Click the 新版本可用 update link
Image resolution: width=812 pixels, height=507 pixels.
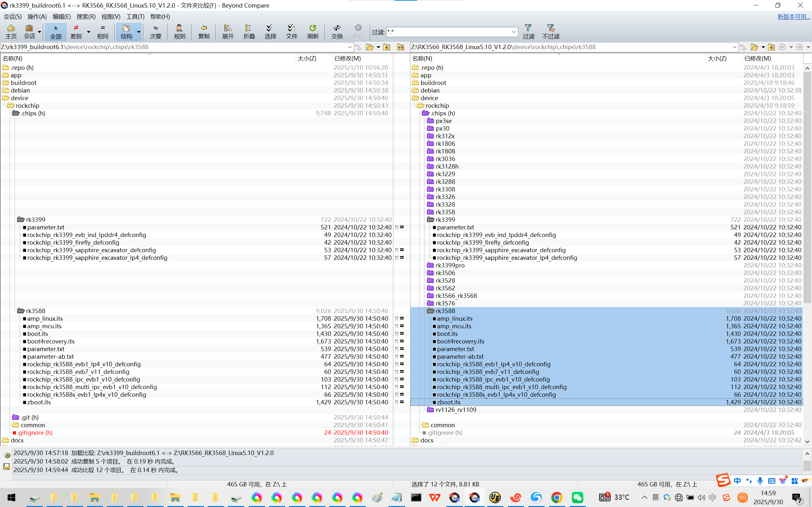[793, 16]
